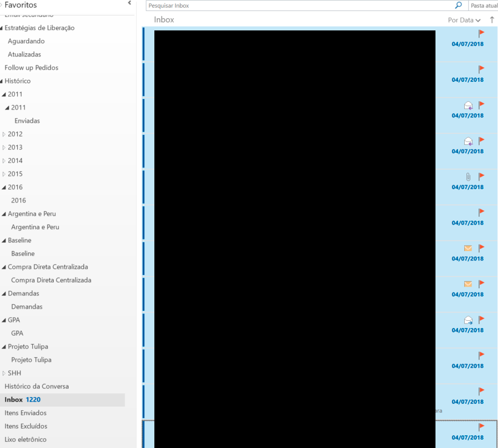Select the Follow up Pedidos folder

tap(32, 67)
